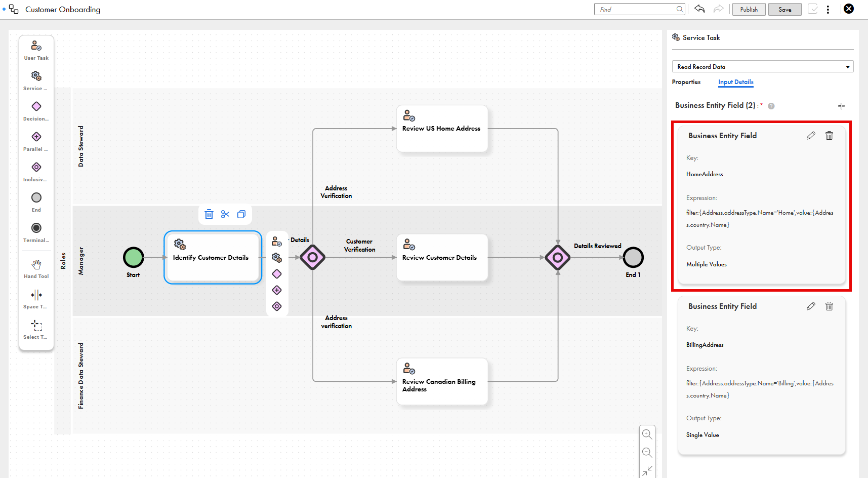Select the Finance Data Steward lane label

(x=80, y=376)
